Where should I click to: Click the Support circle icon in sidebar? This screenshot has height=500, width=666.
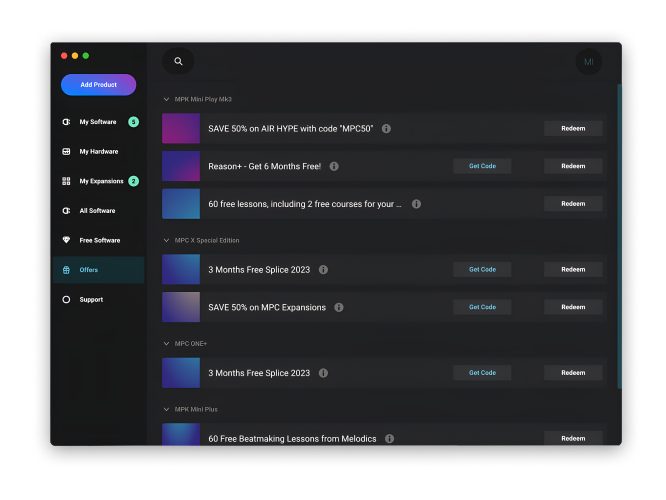(66, 299)
